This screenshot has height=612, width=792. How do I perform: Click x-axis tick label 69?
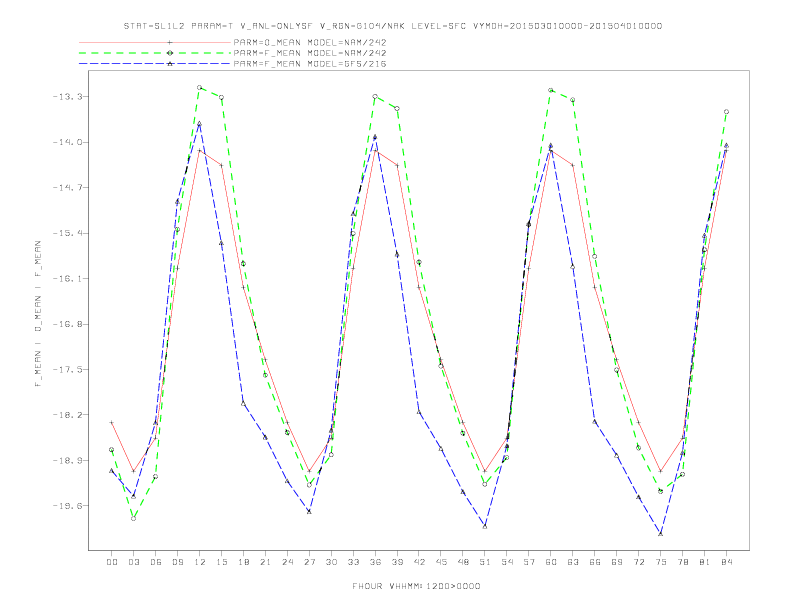pos(617,562)
